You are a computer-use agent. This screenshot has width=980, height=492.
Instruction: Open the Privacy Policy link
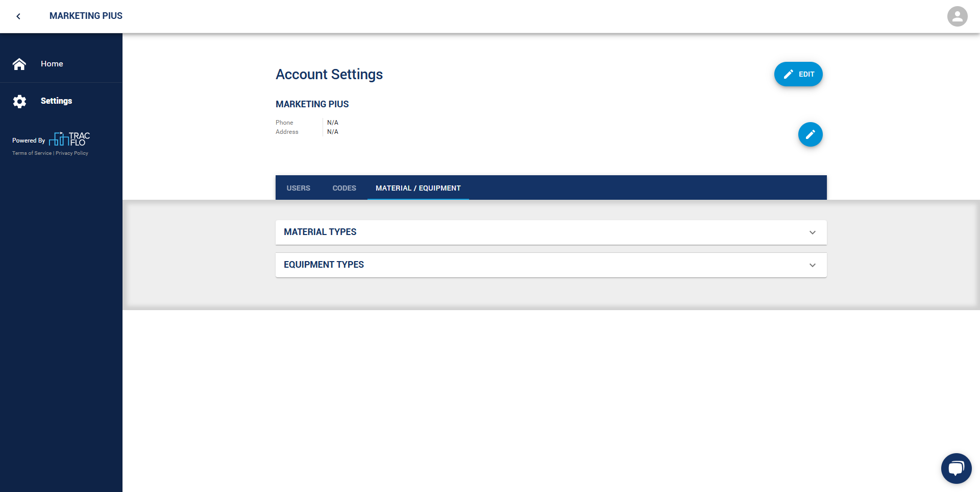point(72,153)
